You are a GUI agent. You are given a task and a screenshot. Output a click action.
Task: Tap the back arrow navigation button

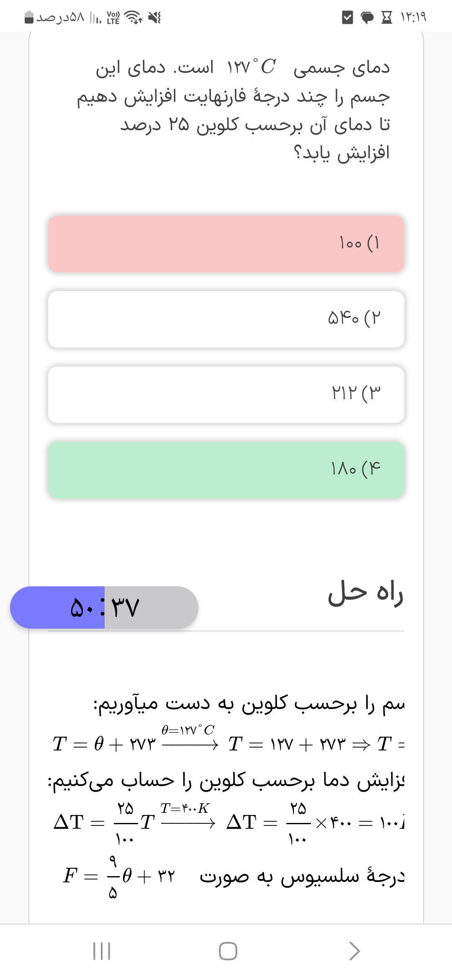[354, 951]
